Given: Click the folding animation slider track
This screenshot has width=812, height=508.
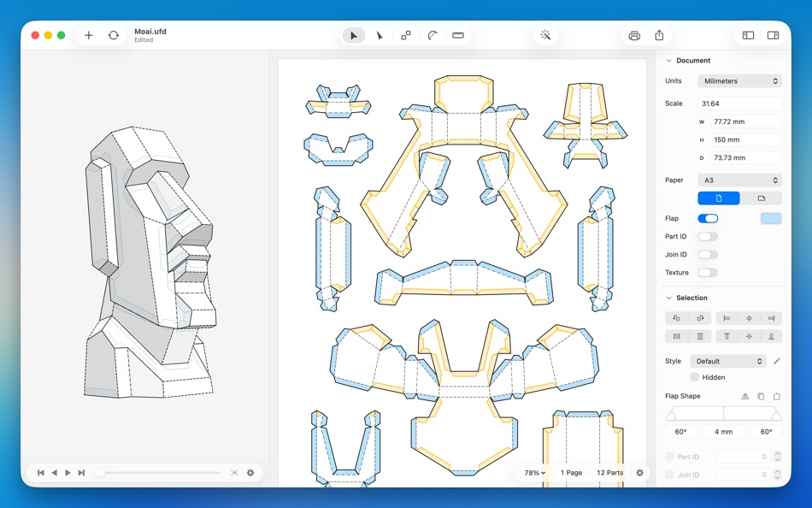Looking at the screenshot, I should coord(160,473).
